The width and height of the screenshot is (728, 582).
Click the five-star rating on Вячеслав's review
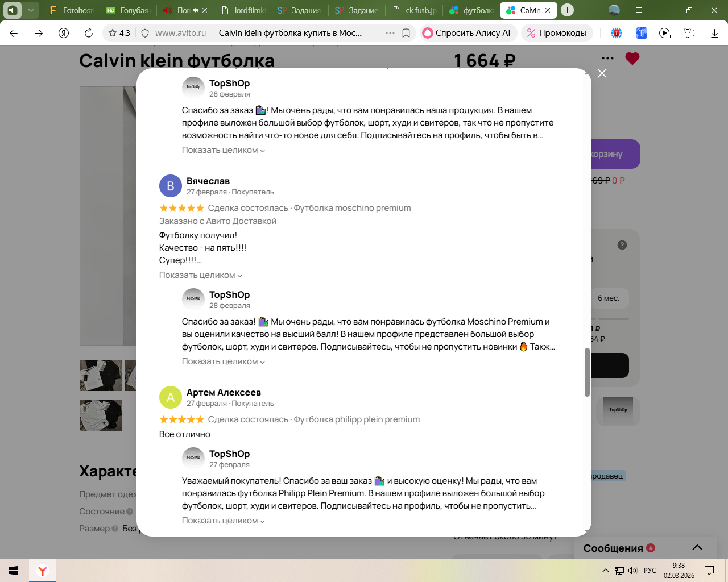pyautogui.click(x=182, y=208)
